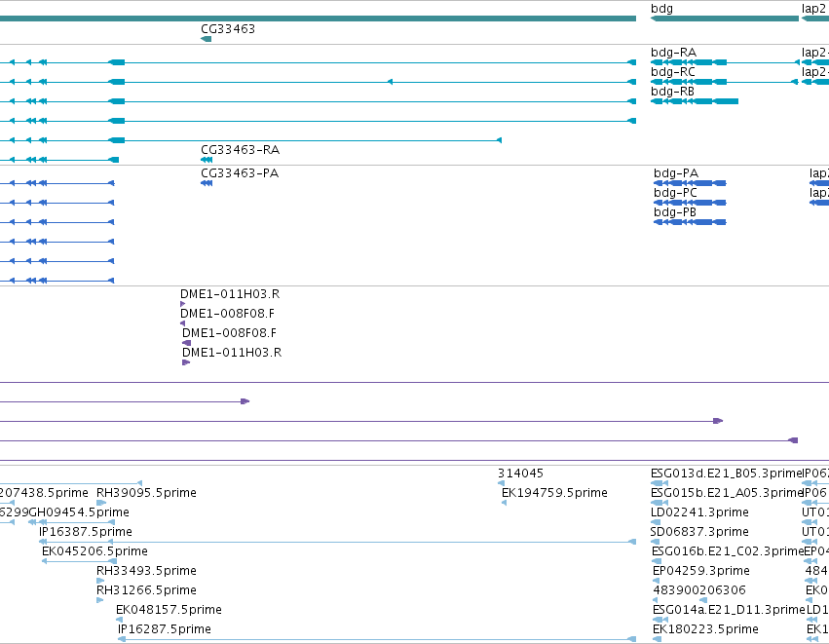This screenshot has height=644, width=829.
Task: Click the lower DME1-011H03.R feature
Action: [x=186, y=362]
